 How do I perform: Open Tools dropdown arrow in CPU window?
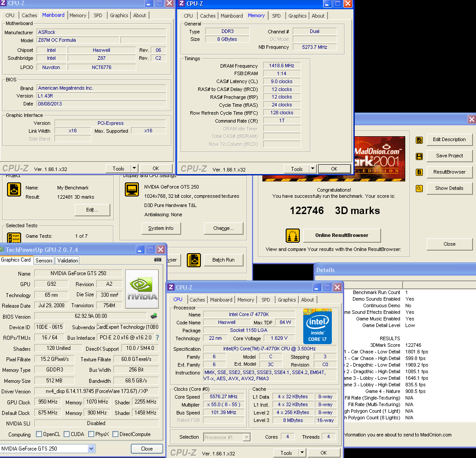[x=302, y=453]
